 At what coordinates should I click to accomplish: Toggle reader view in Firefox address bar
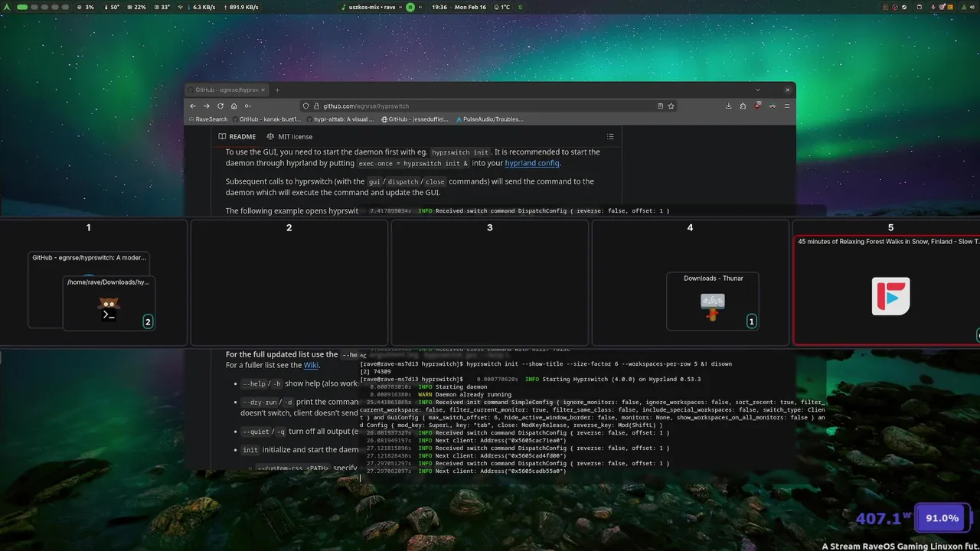660,106
